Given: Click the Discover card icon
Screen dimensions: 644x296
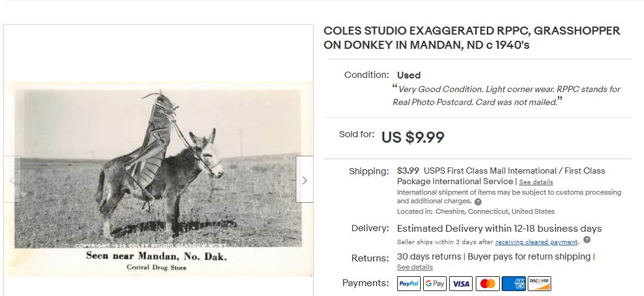Looking at the screenshot, I should (x=539, y=284).
